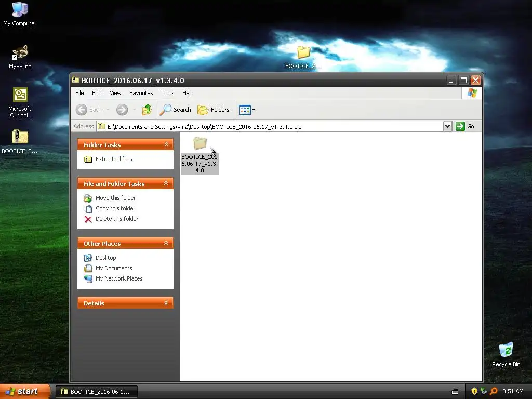Click the Start button

(x=24, y=391)
